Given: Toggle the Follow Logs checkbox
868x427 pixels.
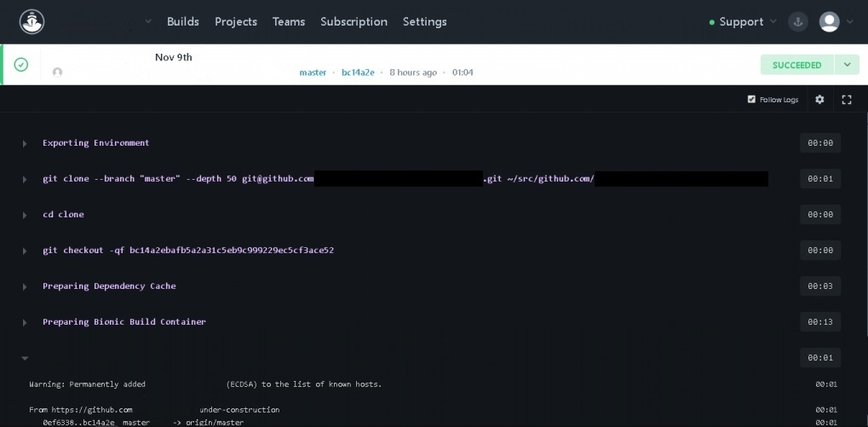Looking at the screenshot, I should (751, 100).
